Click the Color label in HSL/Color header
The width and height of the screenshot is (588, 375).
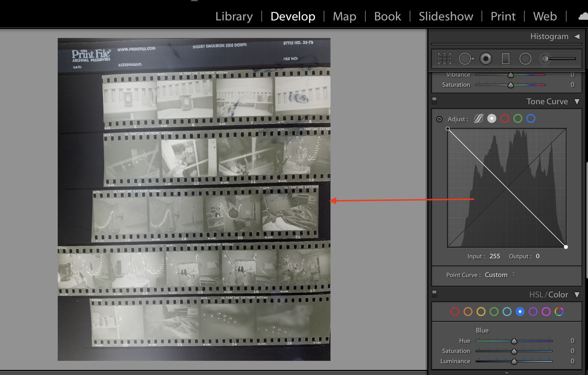(x=558, y=295)
